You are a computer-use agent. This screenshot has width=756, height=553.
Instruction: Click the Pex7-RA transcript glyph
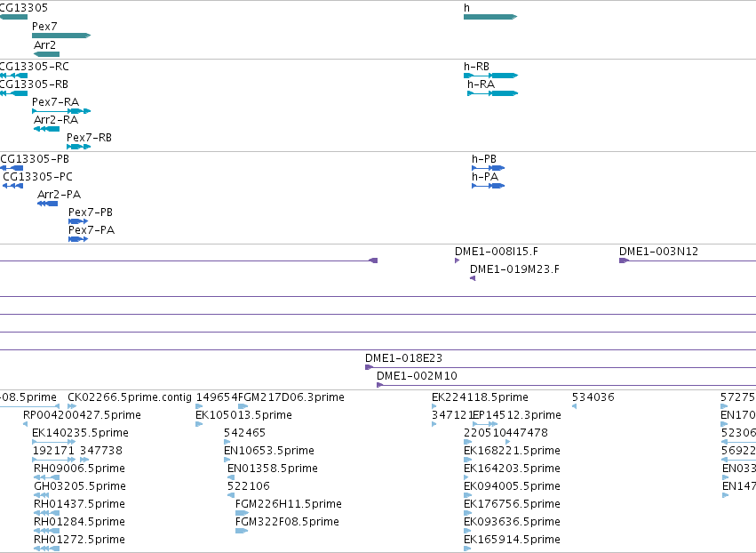click(x=61, y=111)
